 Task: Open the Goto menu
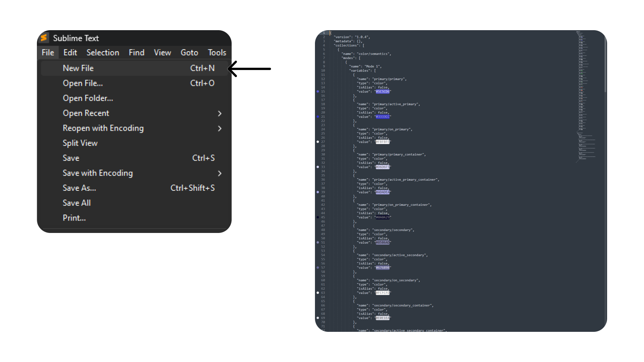pyautogui.click(x=189, y=53)
